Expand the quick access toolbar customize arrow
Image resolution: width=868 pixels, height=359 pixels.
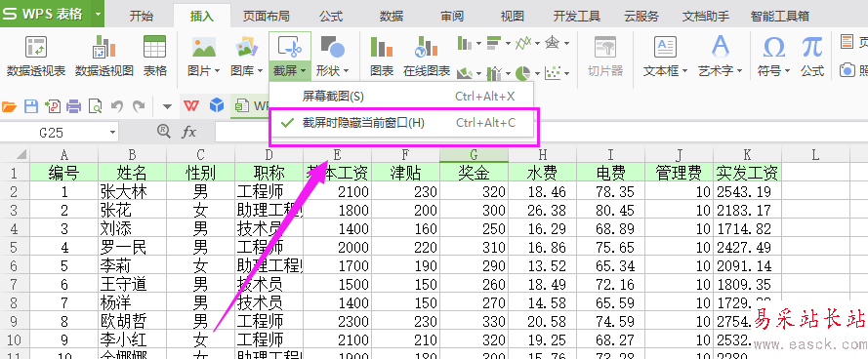pos(167,105)
